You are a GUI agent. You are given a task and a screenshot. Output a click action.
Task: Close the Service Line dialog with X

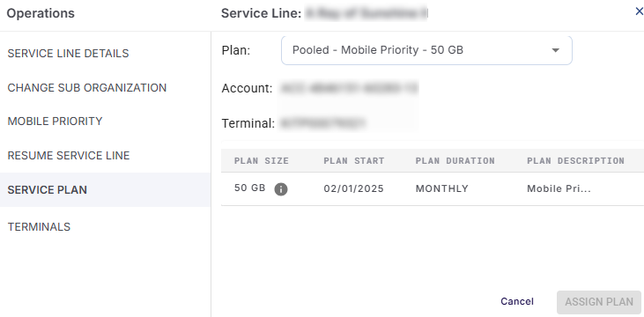click(639, 12)
